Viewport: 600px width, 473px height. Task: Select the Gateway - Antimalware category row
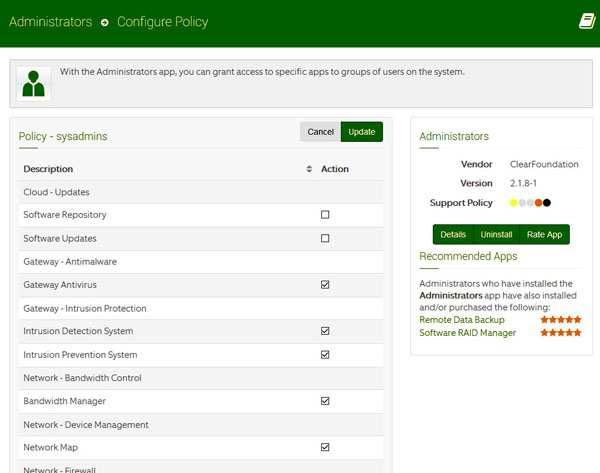point(201,262)
